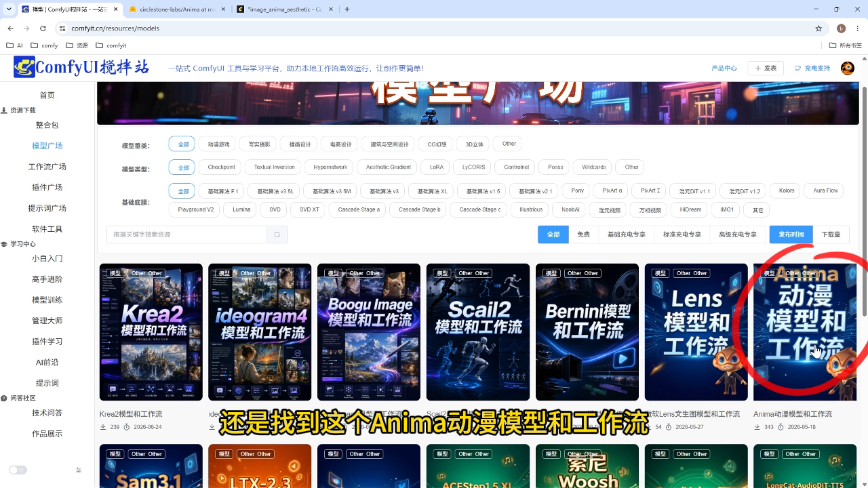Open the 所有书签 bookmarks folder
Image resolution: width=868 pixels, height=488 pixels.
[845, 45]
